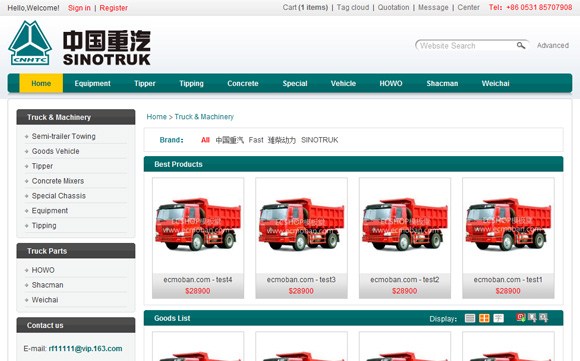
Task: Open the ecmoban.com - test3 truck thumbnail
Action: click(301, 226)
